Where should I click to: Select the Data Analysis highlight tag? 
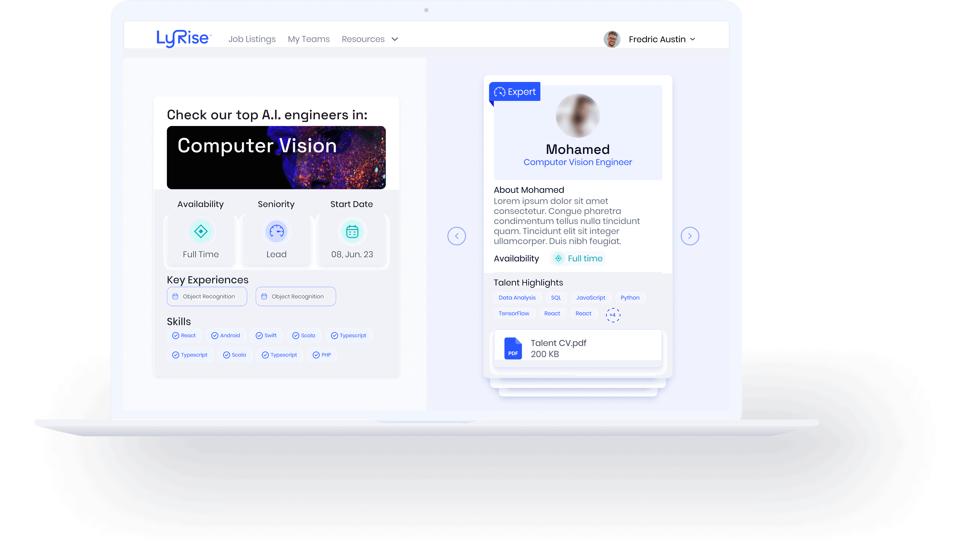pyautogui.click(x=517, y=298)
